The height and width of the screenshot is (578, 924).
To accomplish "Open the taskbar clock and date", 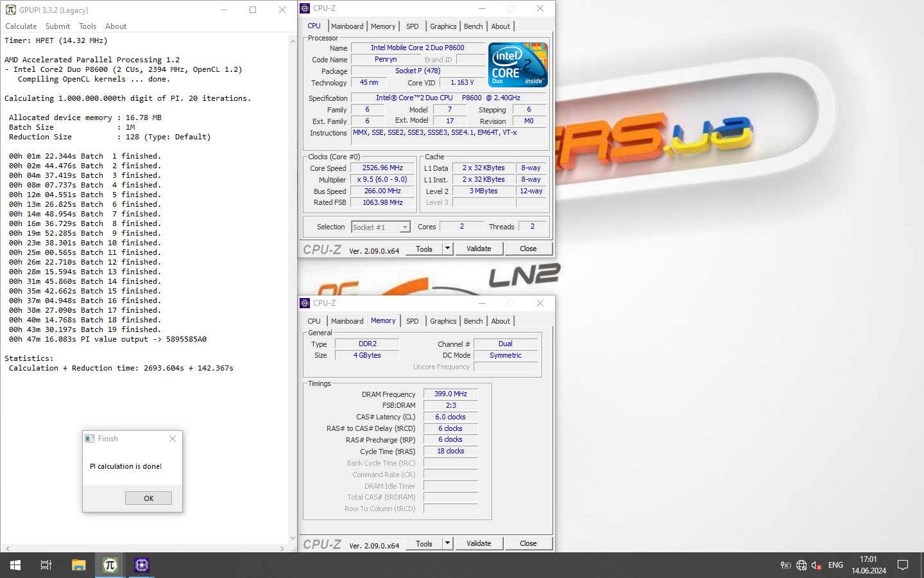I will click(x=868, y=565).
